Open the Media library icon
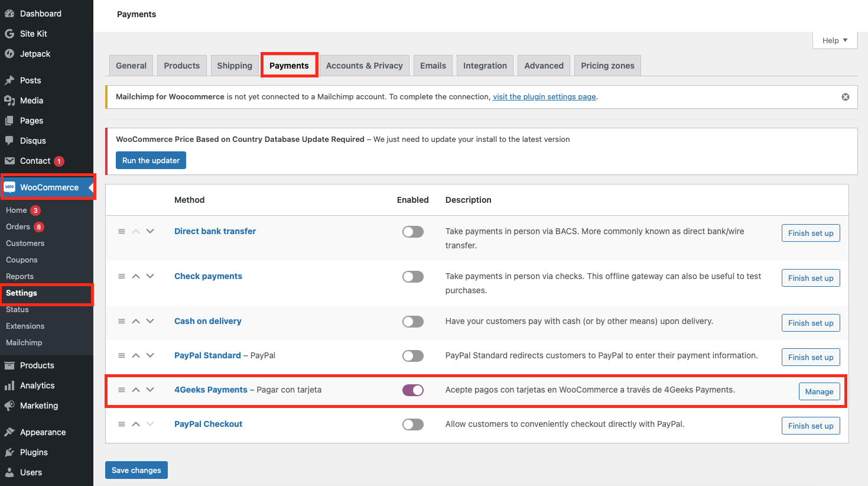The image size is (868, 486). (x=9, y=101)
